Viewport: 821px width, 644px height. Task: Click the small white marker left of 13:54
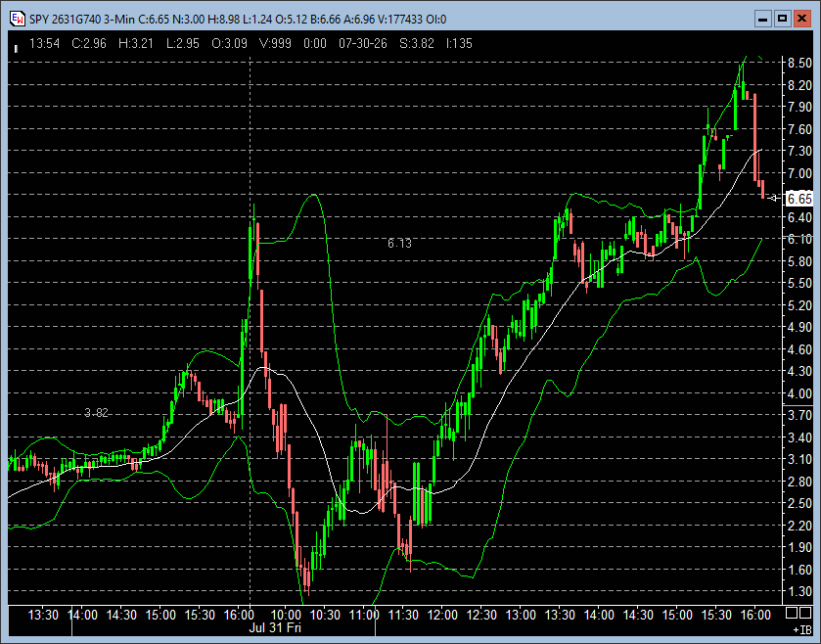coord(17,49)
